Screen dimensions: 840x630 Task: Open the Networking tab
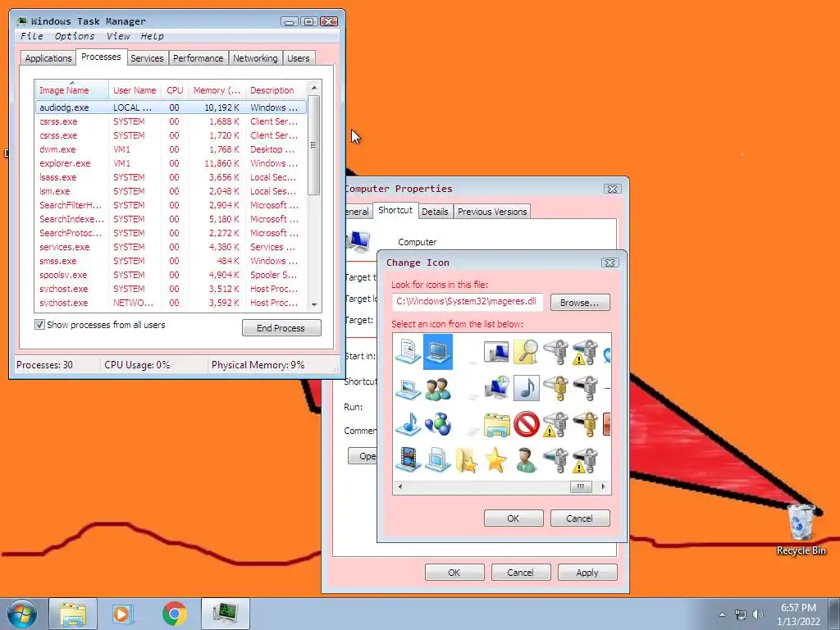pyautogui.click(x=255, y=58)
